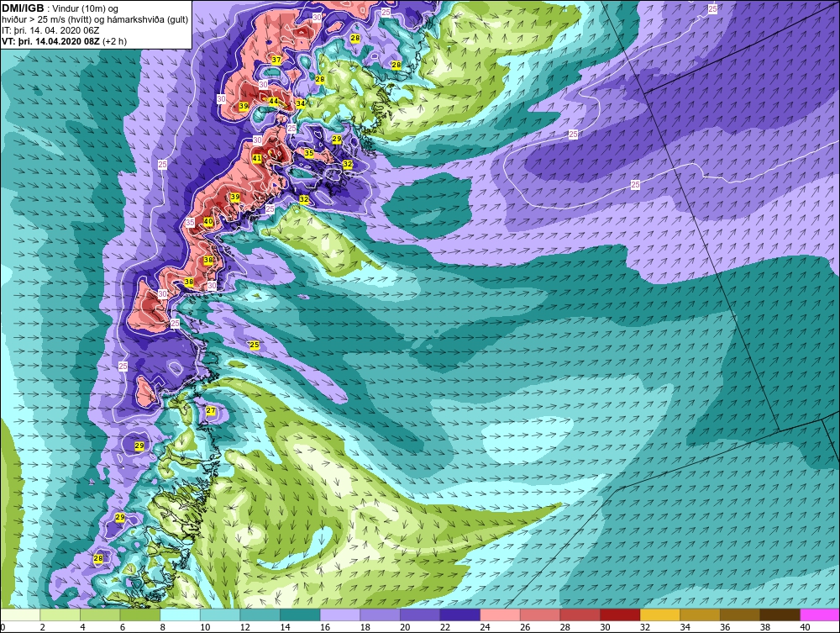840x633 pixels.
Task: Click the legend scale number 0
Action: click(x=3, y=627)
